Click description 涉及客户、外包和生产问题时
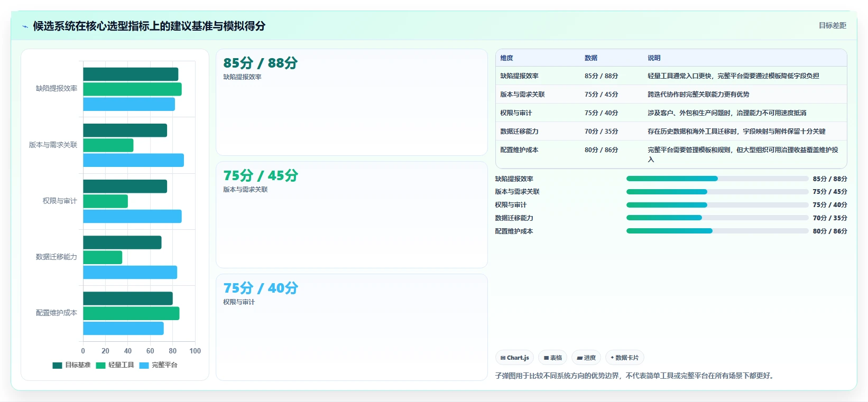The image size is (868, 402). tap(727, 113)
